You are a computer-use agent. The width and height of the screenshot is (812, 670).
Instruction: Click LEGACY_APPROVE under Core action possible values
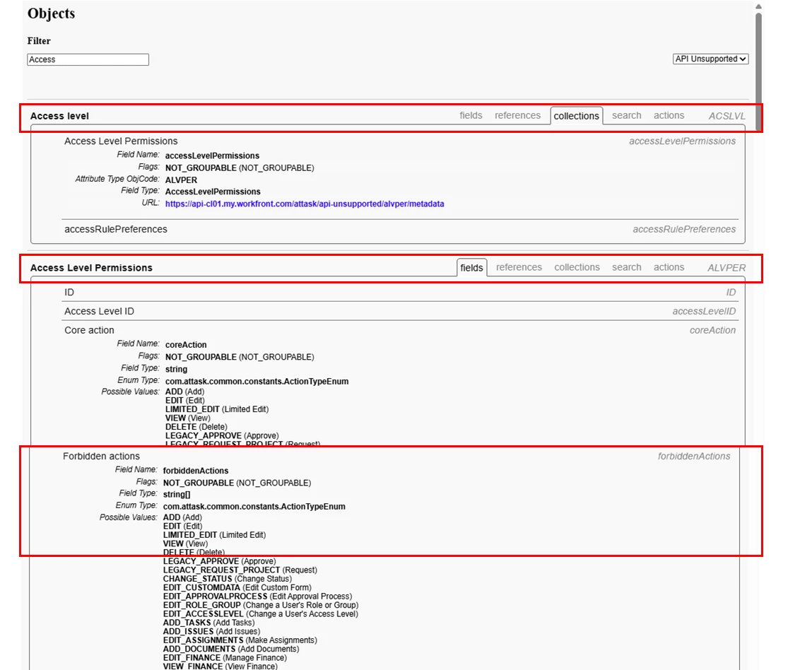point(222,435)
